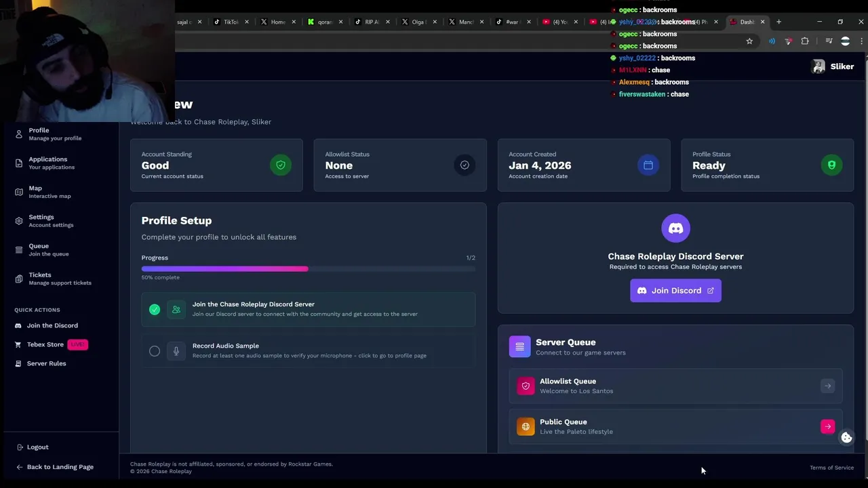
Task: Click the Allowlist Queue shield icon
Action: tap(526, 386)
